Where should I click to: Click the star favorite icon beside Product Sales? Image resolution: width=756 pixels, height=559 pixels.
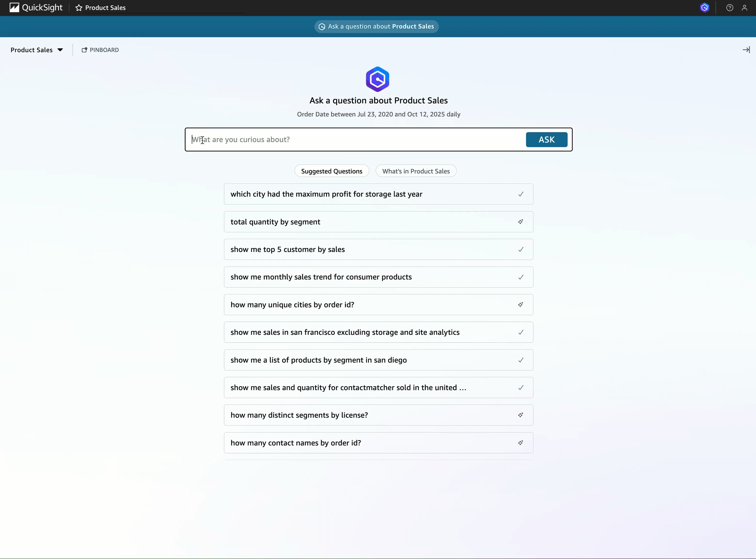[79, 8]
